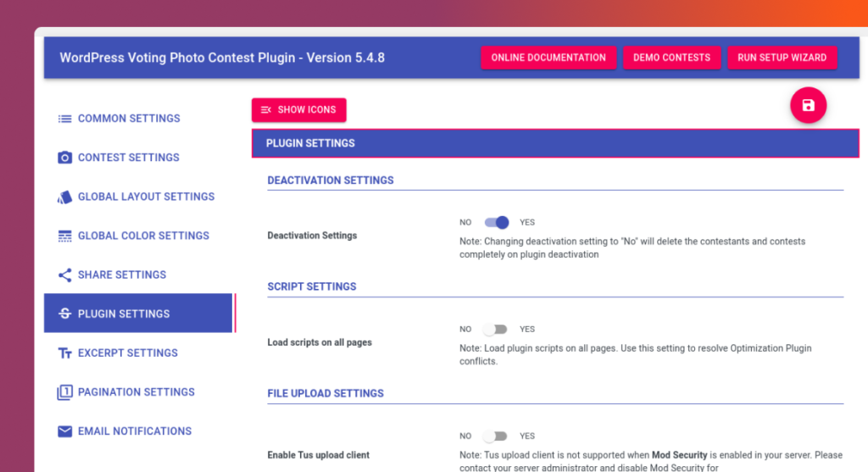
Task: Collapse the Plugin Settings header bar
Action: click(555, 143)
